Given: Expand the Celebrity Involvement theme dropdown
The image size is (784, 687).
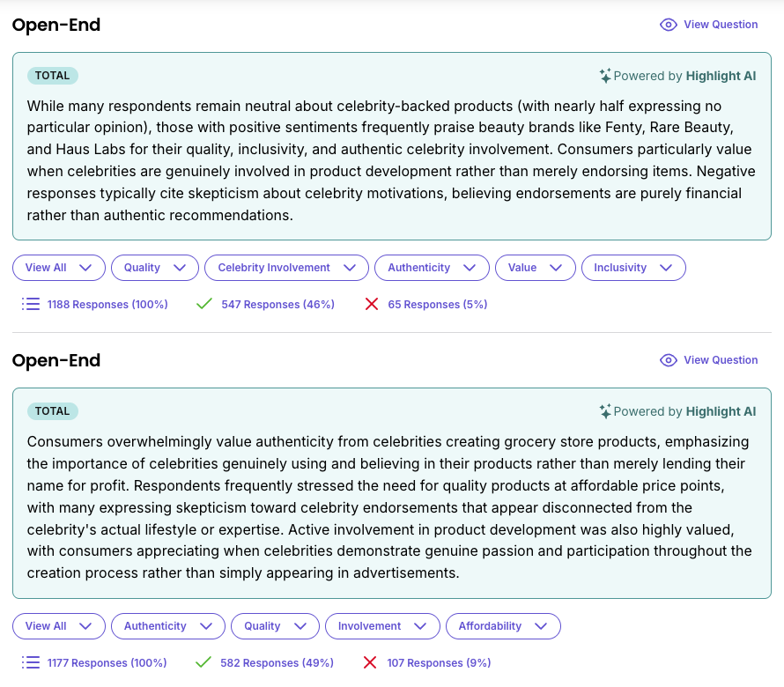Looking at the screenshot, I should point(286,268).
